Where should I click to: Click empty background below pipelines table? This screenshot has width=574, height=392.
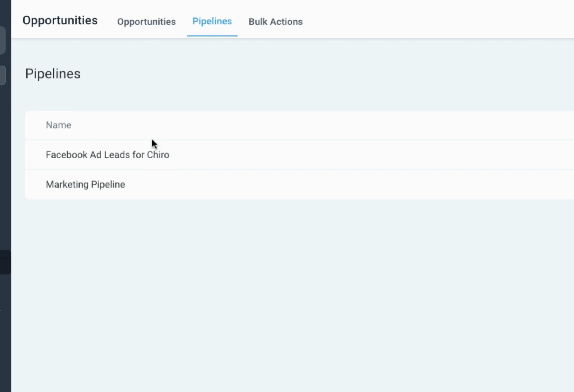(272, 286)
